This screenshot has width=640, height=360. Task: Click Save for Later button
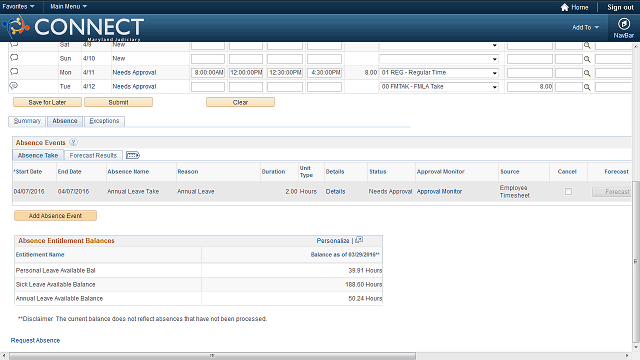47,102
